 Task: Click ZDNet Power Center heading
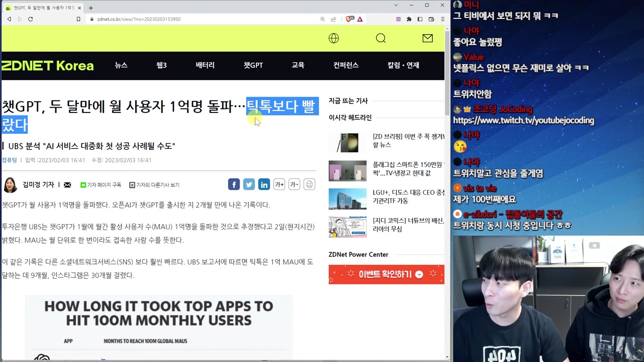[x=358, y=255]
